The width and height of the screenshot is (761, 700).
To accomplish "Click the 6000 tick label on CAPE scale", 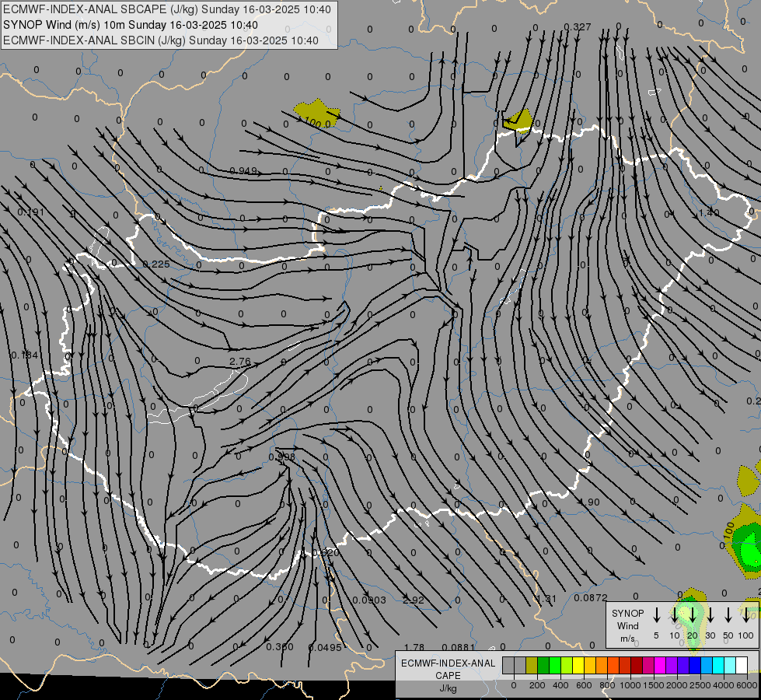I will point(747,685).
